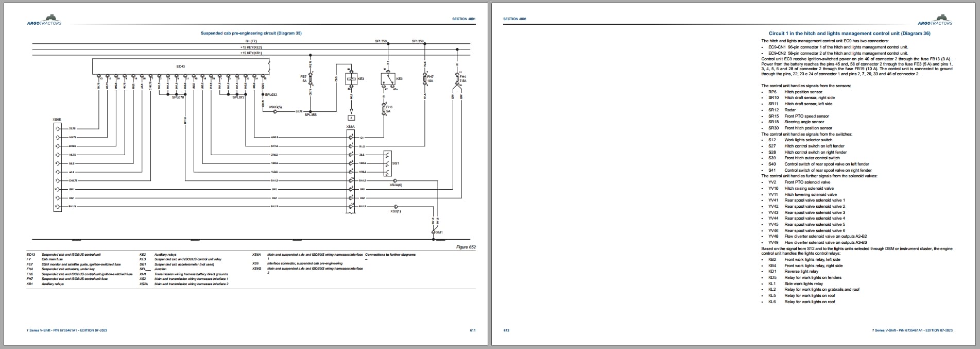980x349 pixels.
Task: Click 'YV49 Flow diverter solenoid valve' A3-B3 line
Action: coord(817,242)
